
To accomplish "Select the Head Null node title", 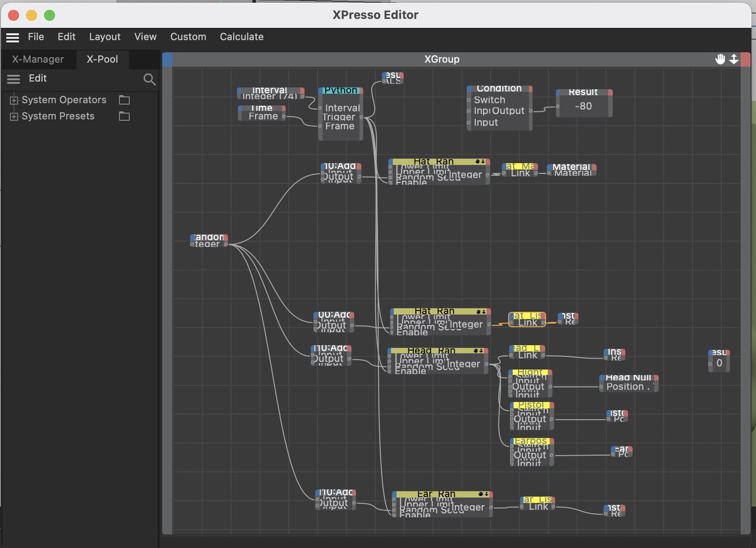I will coord(628,378).
